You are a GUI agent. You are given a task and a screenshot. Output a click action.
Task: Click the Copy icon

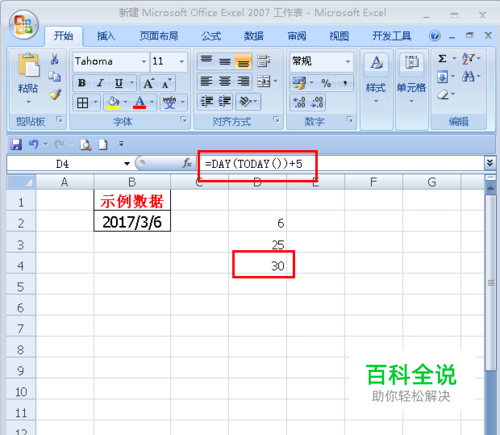(54, 77)
